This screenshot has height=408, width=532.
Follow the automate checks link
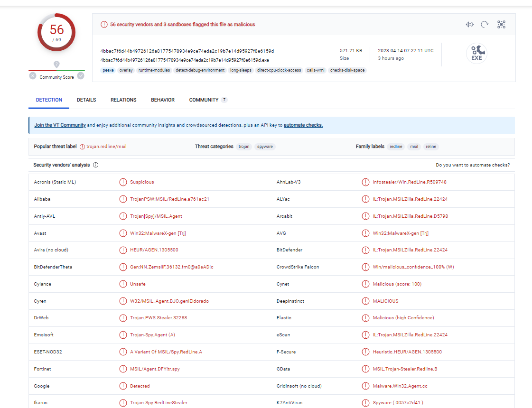pyautogui.click(x=303, y=125)
